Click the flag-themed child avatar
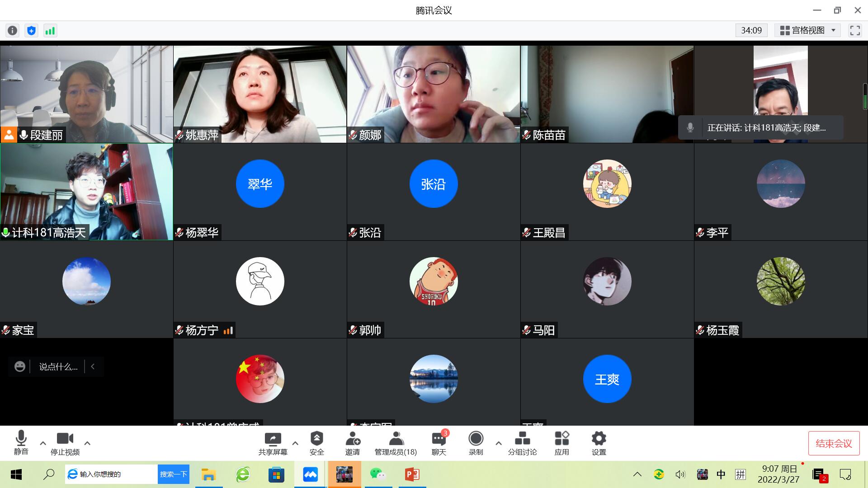 click(260, 379)
